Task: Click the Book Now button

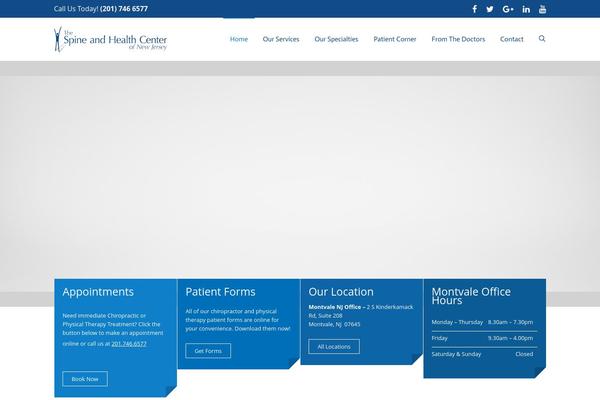Action: tap(85, 379)
